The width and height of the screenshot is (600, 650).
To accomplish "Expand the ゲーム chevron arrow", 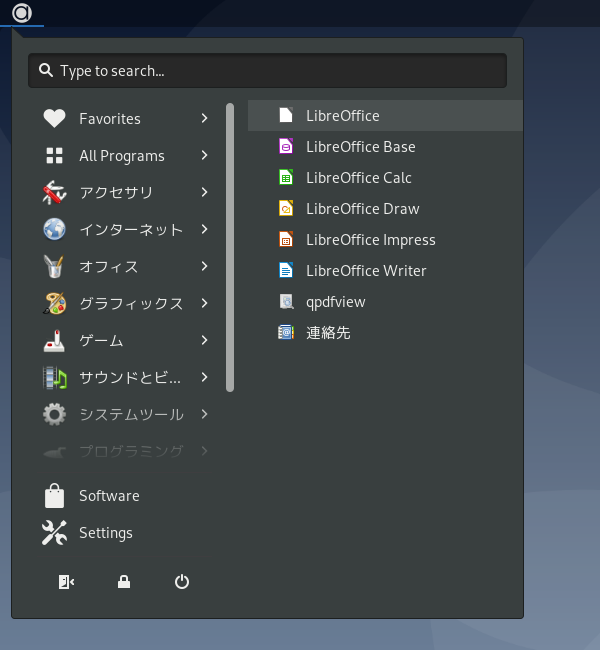I will click(204, 340).
